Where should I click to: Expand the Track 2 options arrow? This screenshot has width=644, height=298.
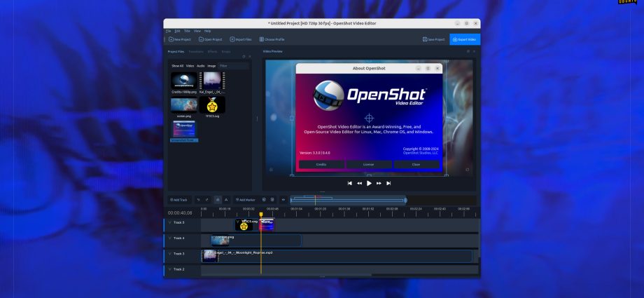[x=169, y=269]
